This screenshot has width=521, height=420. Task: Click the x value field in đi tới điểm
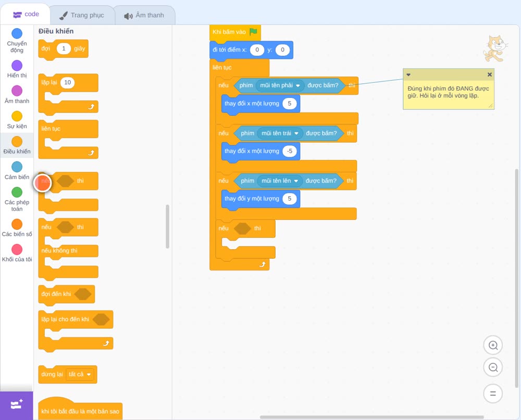pyautogui.click(x=257, y=50)
